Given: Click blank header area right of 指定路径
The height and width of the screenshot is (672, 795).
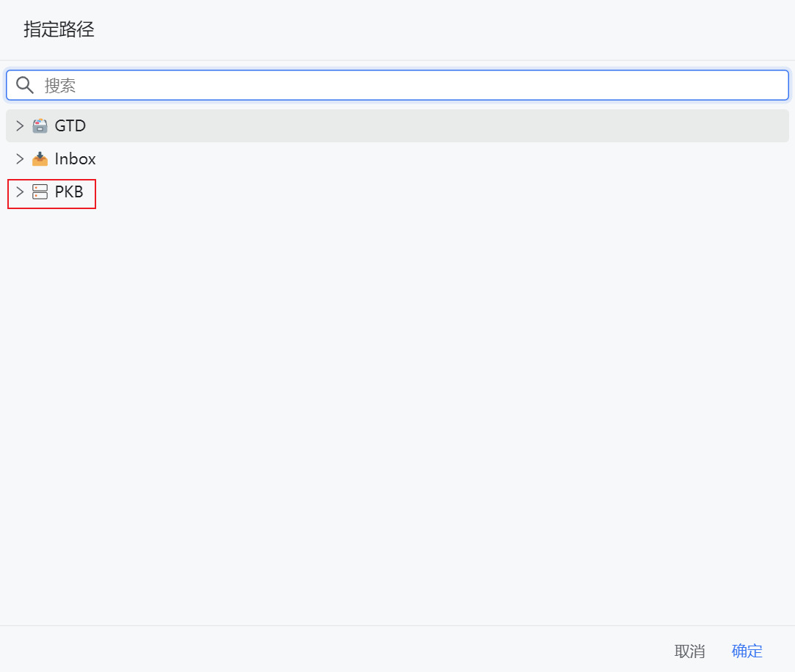Looking at the screenshot, I should (440, 30).
